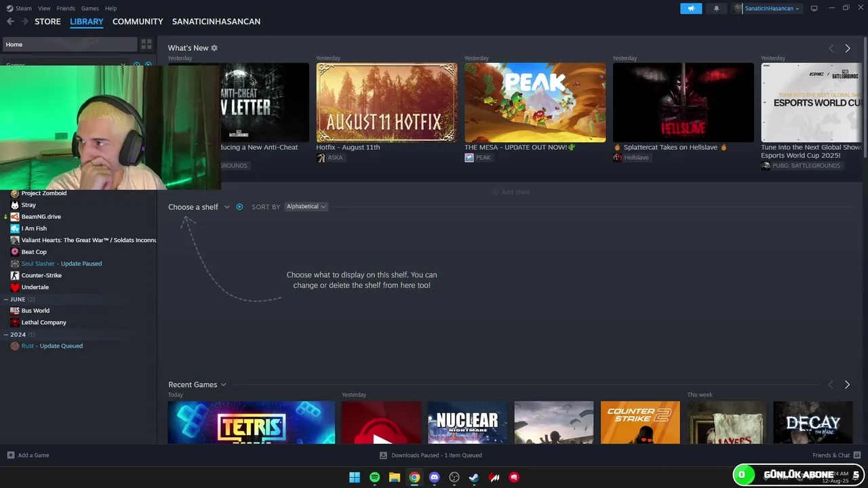
Task: Show previous What's New items arrow
Action: 831,48
